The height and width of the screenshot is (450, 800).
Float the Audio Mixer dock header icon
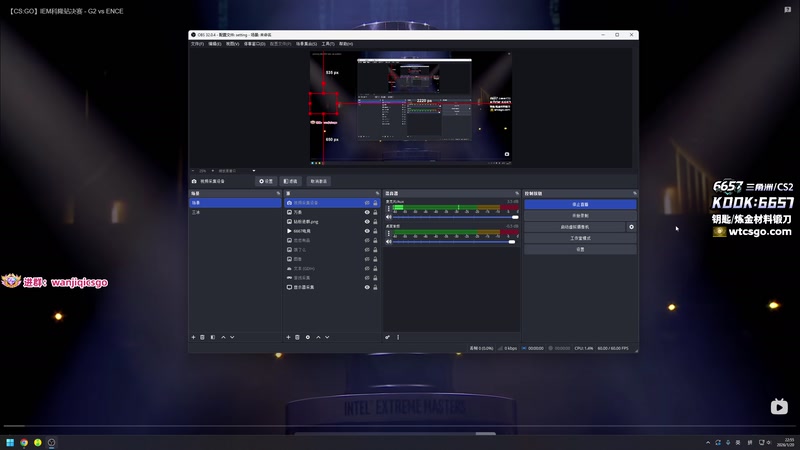tap(517, 193)
